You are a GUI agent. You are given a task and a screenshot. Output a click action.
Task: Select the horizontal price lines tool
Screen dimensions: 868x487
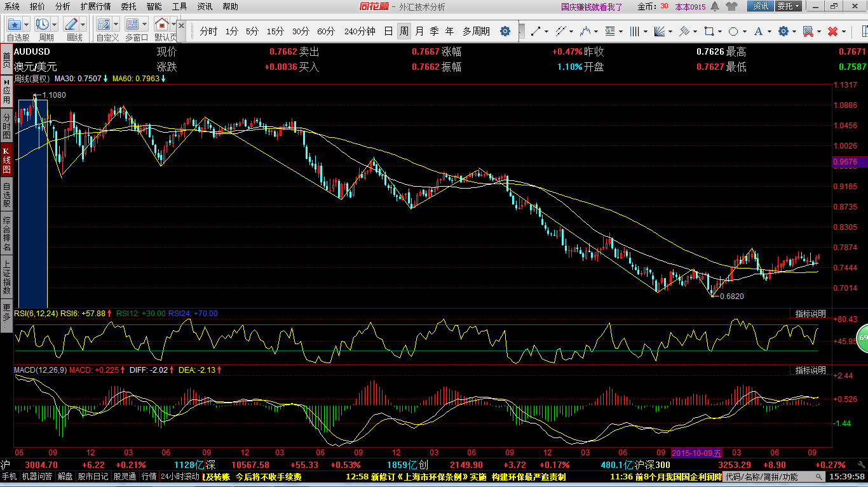point(610,31)
